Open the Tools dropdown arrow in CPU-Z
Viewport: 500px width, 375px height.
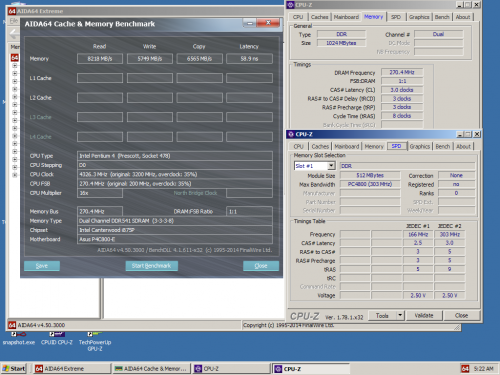click(400, 315)
